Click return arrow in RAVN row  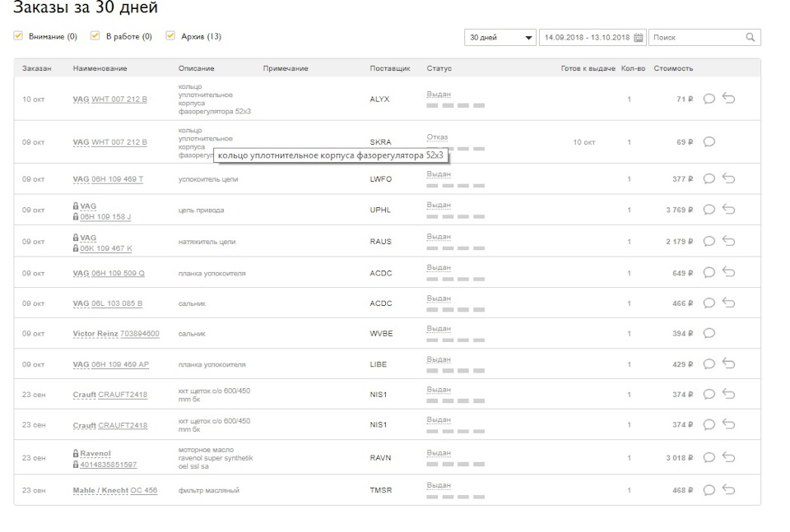[728, 457]
